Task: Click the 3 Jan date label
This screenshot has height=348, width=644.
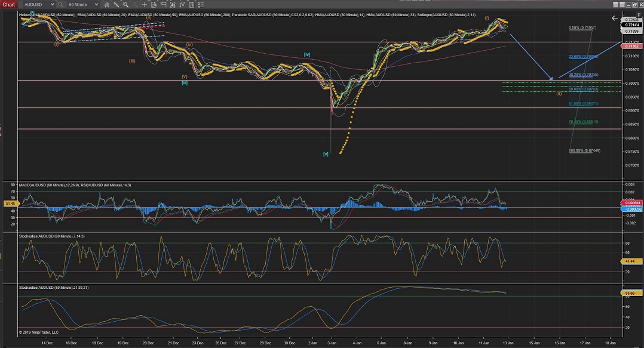Action: [332, 343]
